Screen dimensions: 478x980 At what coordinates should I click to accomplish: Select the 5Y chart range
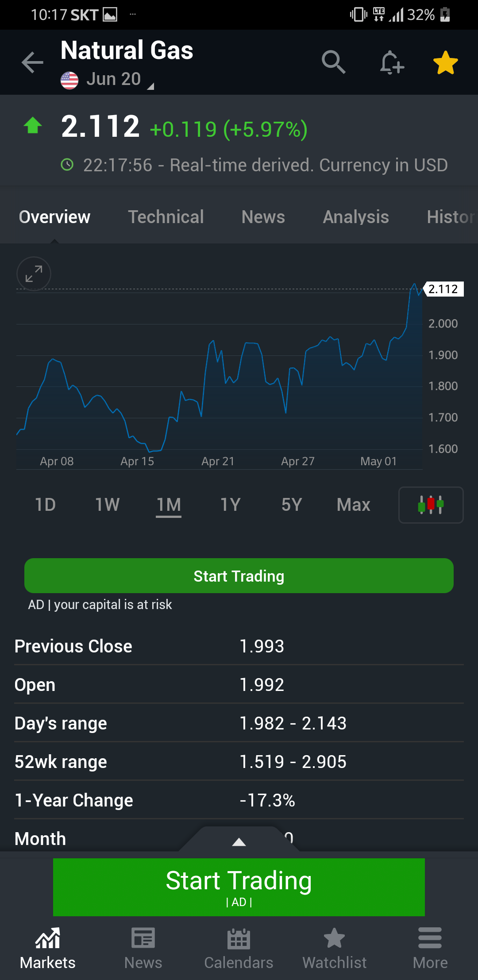292,505
